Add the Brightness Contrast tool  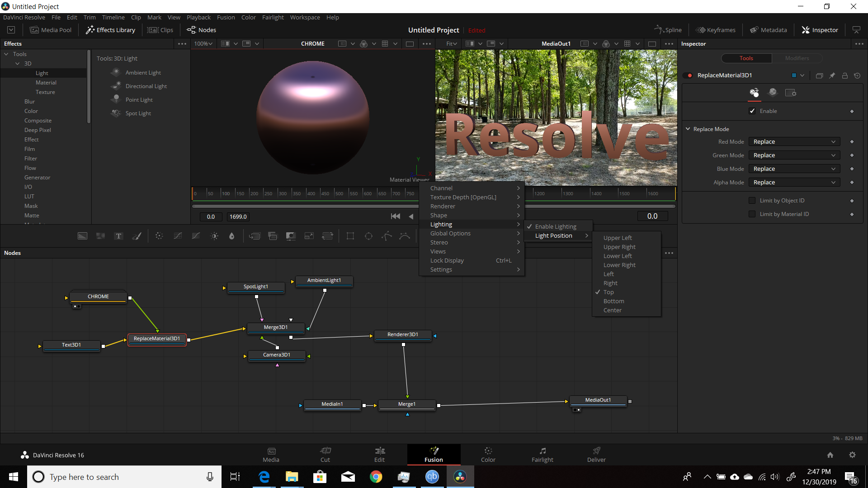click(214, 236)
